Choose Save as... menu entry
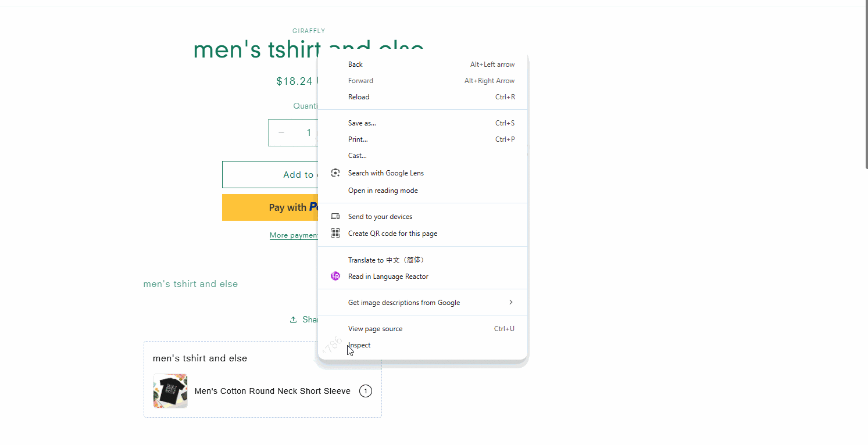 point(423,123)
